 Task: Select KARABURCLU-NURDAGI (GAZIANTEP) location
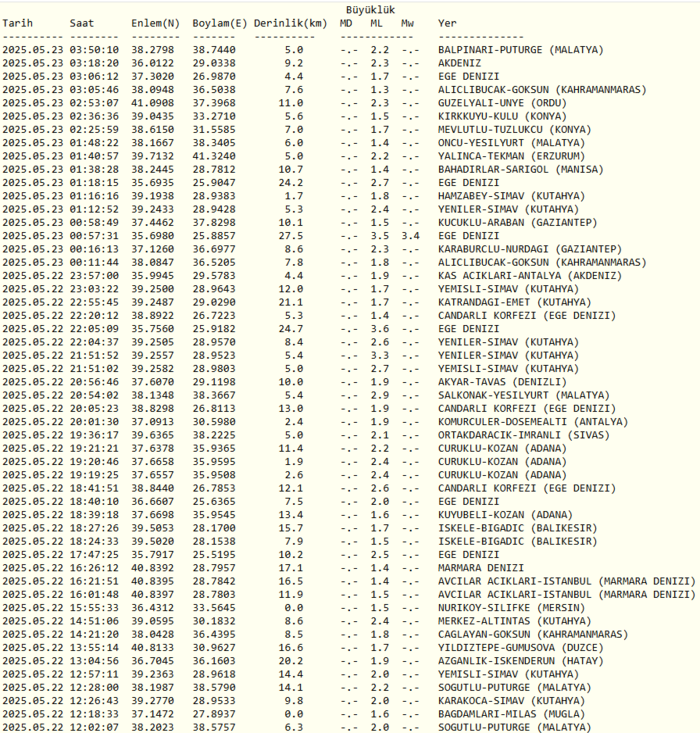click(530, 249)
